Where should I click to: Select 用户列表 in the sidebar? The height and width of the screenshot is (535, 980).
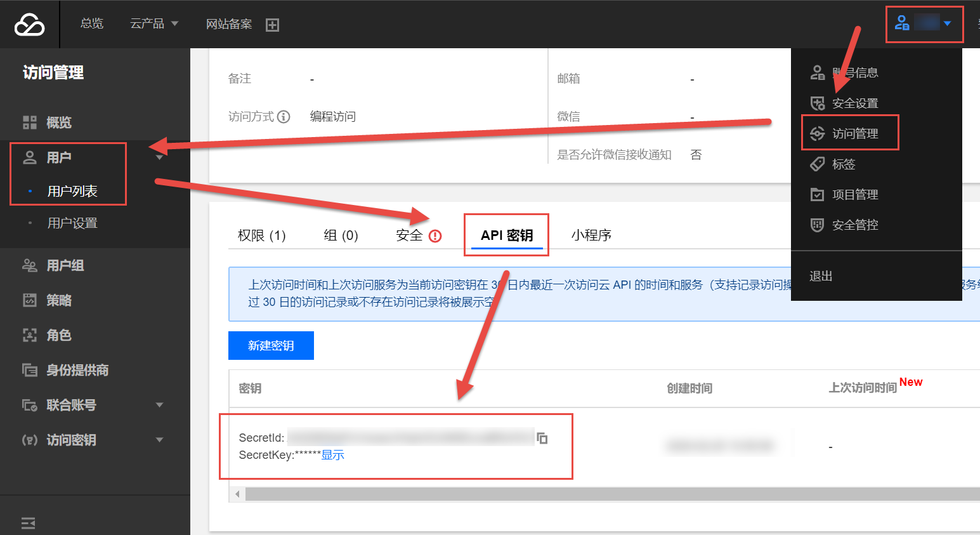click(x=72, y=191)
